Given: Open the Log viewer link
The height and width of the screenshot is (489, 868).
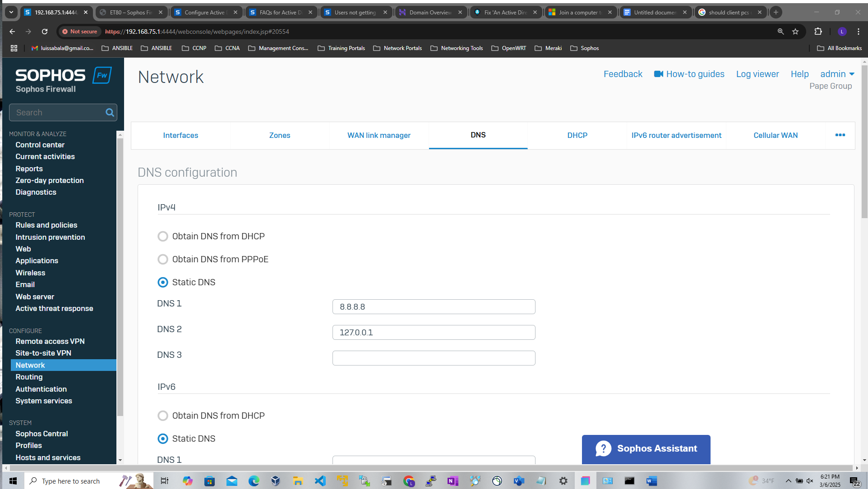Looking at the screenshot, I should (757, 74).
